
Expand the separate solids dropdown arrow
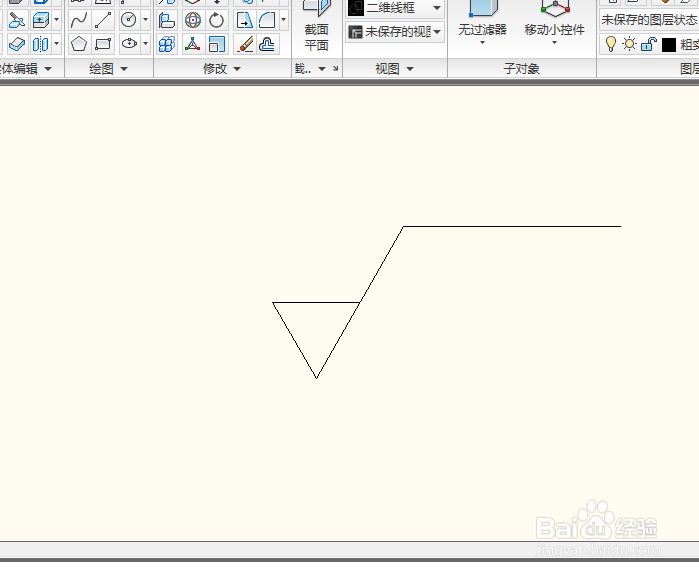point(57,44)
